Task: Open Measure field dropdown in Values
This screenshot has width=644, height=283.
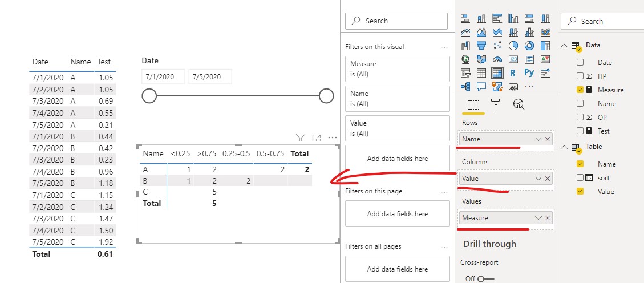Action: pyautogui.click(x=538, y=218)
